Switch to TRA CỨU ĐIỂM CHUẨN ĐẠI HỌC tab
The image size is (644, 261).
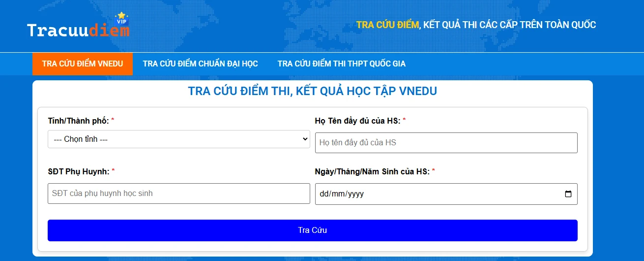click(x=200, y=64)
